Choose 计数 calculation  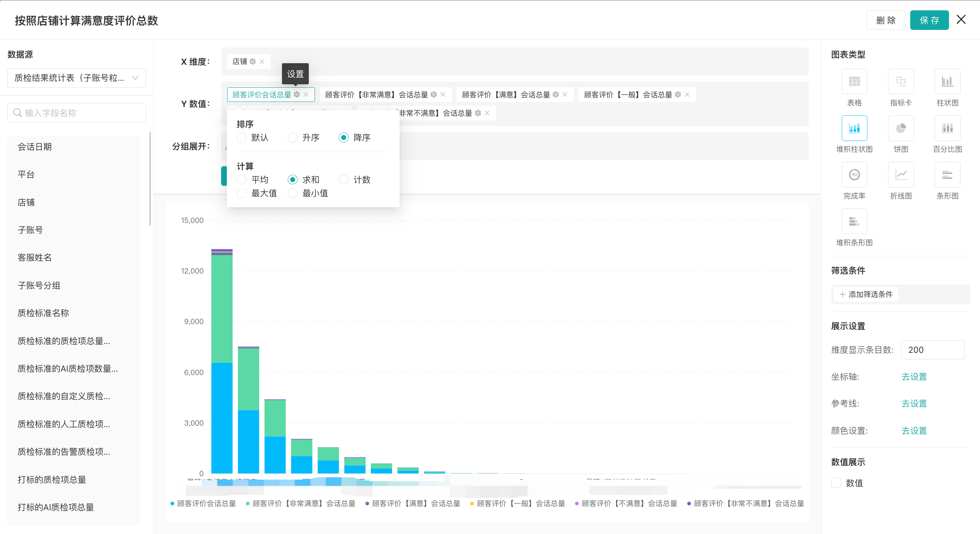pyautogui.click(x=344, y=180)
